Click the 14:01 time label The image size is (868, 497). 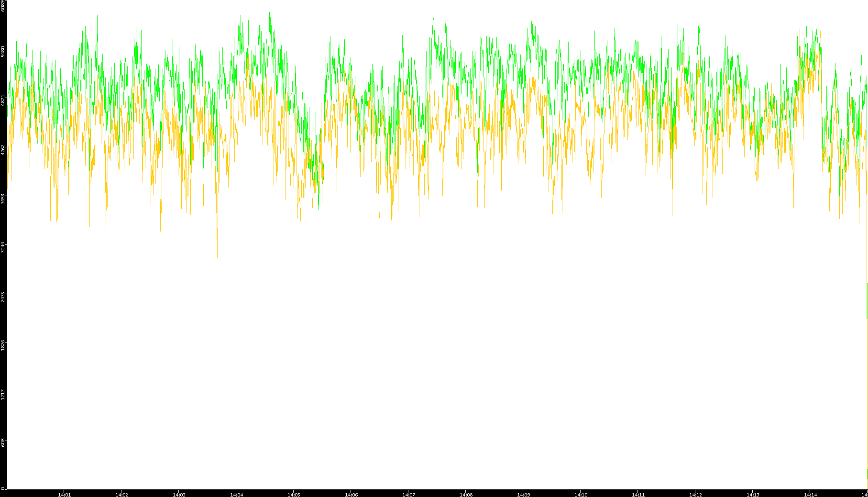pyautogui.click(x=64, y=495)
